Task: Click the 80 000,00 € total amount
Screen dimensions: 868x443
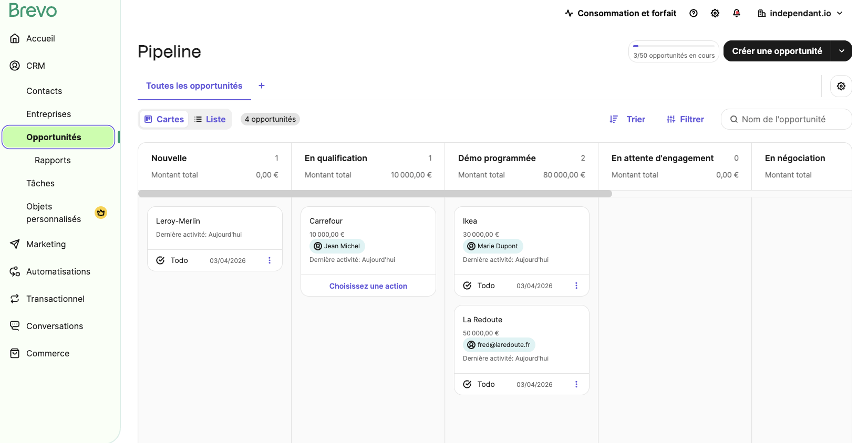Action: pyautogui.click(x=564, y=175)
